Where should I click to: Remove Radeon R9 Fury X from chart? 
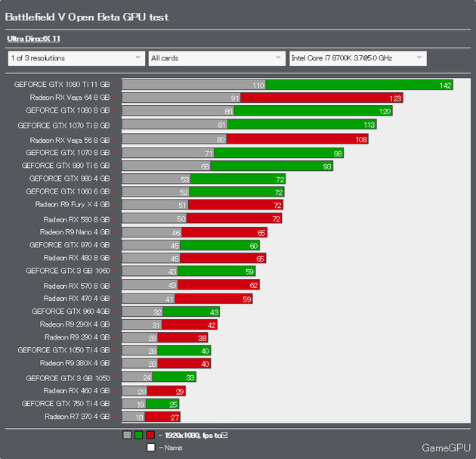114,205
